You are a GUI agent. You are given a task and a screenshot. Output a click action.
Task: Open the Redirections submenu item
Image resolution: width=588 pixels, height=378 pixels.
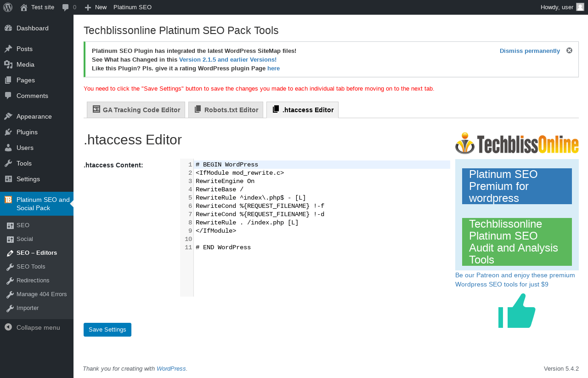33,281
